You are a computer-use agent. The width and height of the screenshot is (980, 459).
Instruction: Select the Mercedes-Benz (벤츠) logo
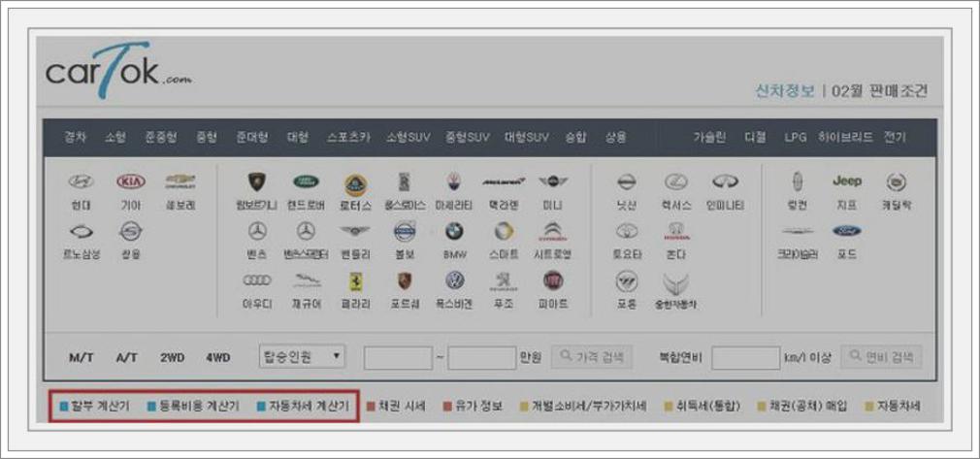[257, 231]
